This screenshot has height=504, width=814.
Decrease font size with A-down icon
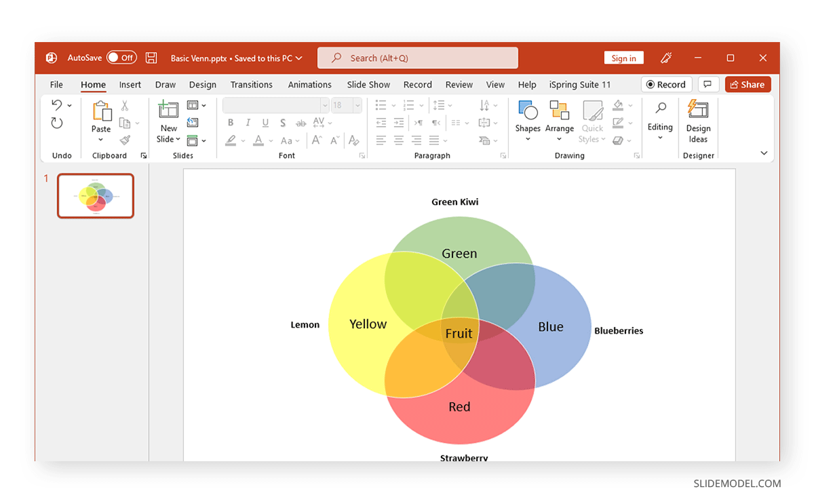(x=334, y=140)
